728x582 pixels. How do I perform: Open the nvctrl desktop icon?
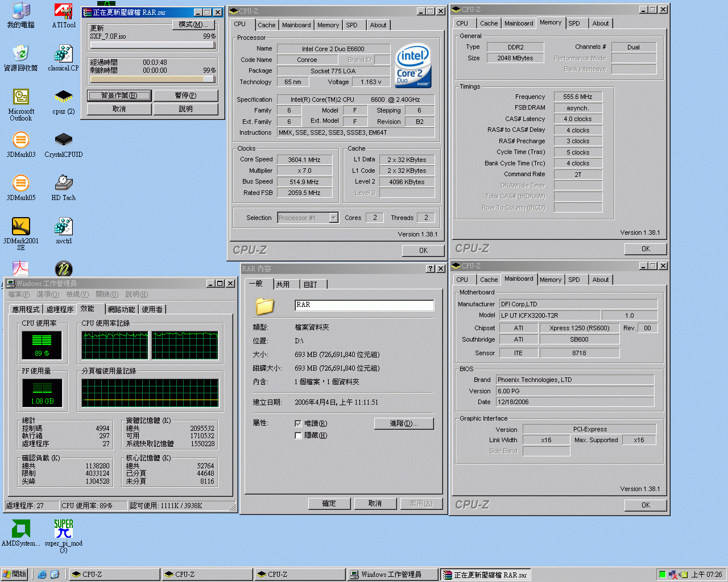[x=63, y=231]
